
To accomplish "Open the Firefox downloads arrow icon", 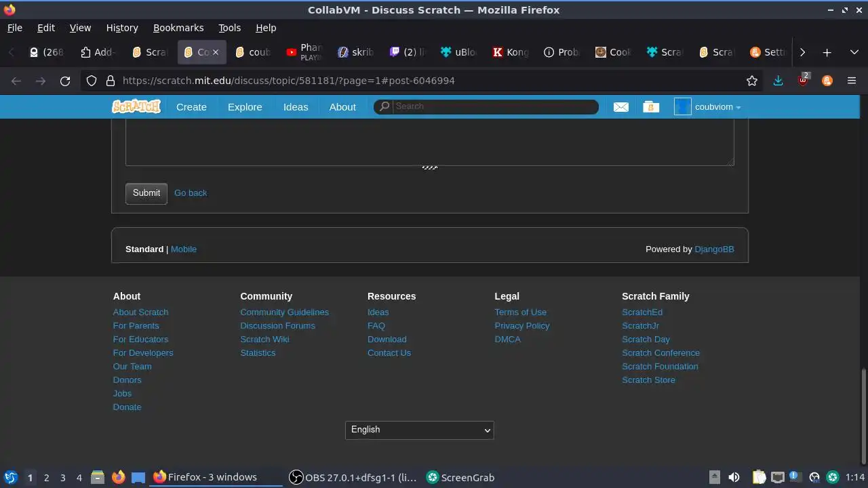I will coord(778,81).
